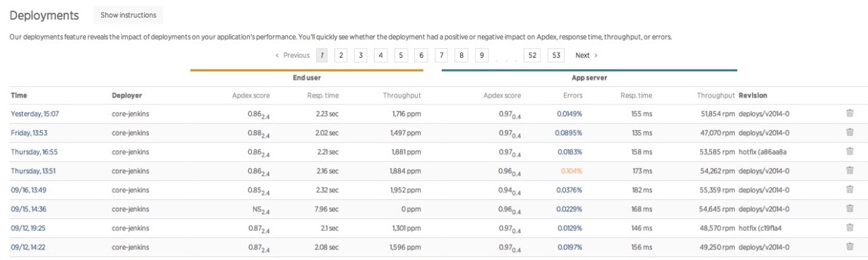Open page 4 in pagination
868x260 pixels.
[x=381, y=55]
